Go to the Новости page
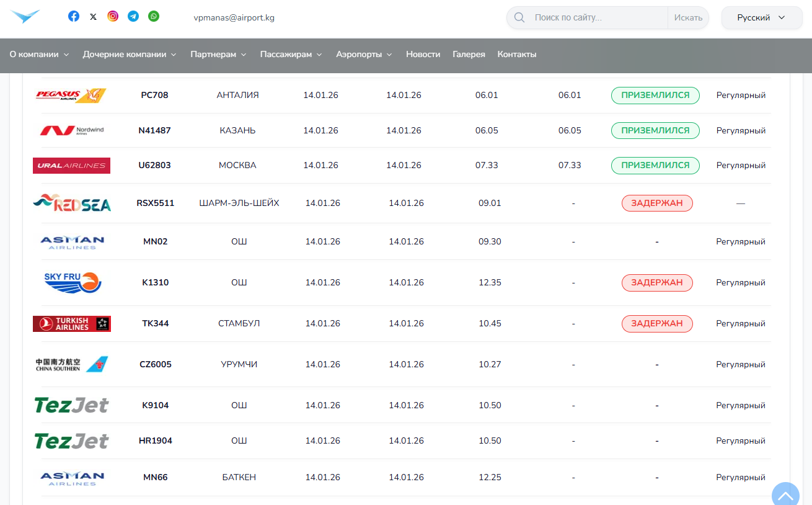 [x=423, y=55]
